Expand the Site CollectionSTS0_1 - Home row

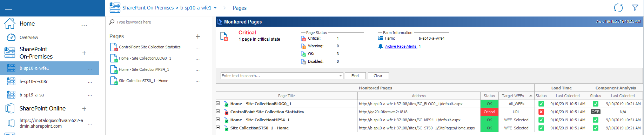click(x=218, y=128)
